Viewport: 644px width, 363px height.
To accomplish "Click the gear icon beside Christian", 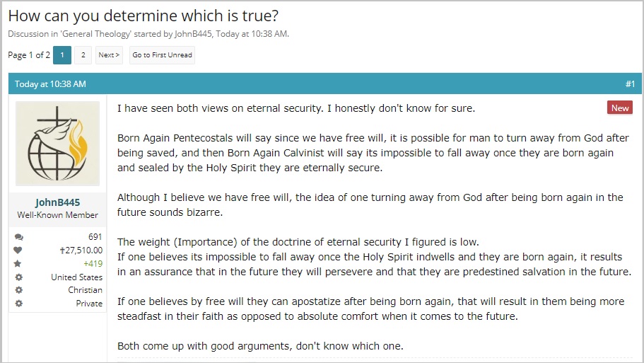I will [x=18, y=290].
